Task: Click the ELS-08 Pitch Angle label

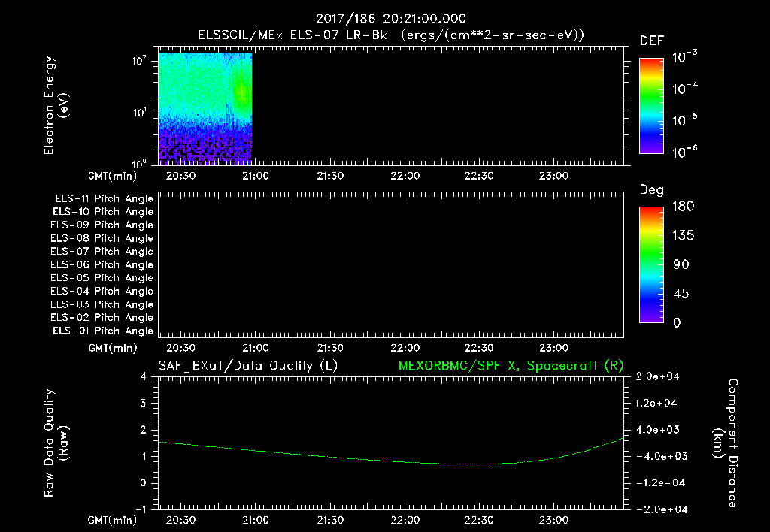Action: pyautogui.click(x=102, y=238)
